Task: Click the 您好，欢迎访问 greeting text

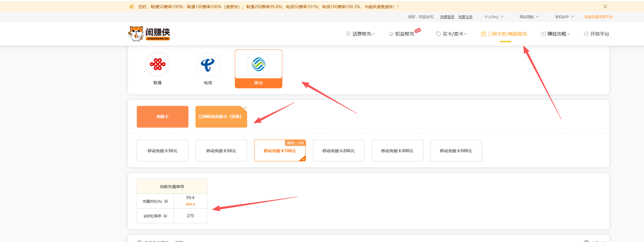Action: point(421,17)
